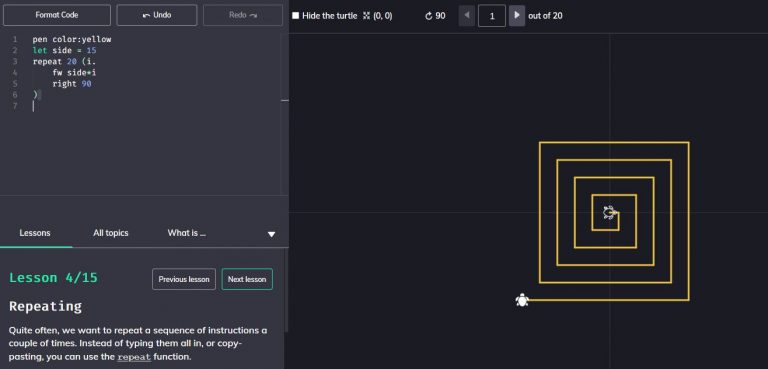The width and height of the screenshot is (768, 369).
Task: Click the ghost turtle at spiral center
Action: 609,212
